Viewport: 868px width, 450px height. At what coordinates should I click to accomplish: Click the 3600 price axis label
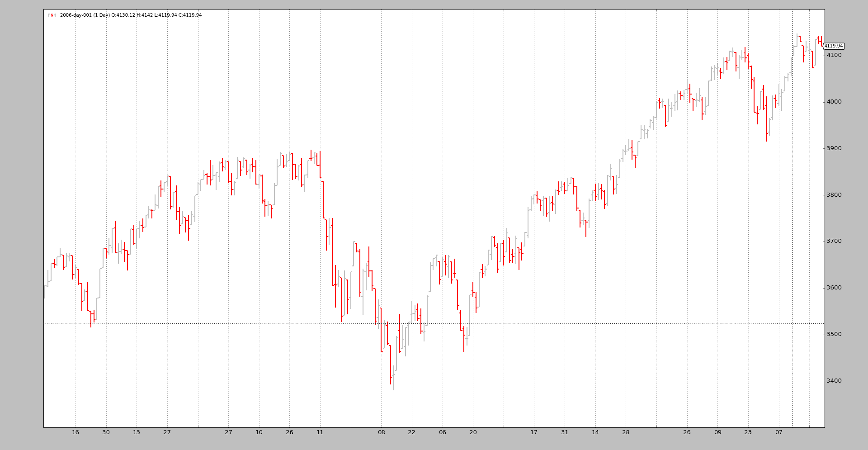tap(834, 288)
